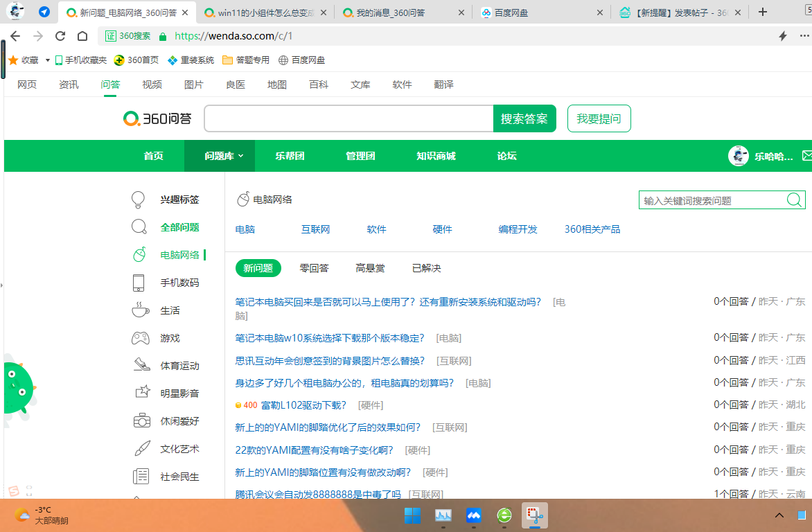Click the 全部问题 magnifier icon in sidebar
The width and height of the screenshot is (812, 532).
(139, 227)
